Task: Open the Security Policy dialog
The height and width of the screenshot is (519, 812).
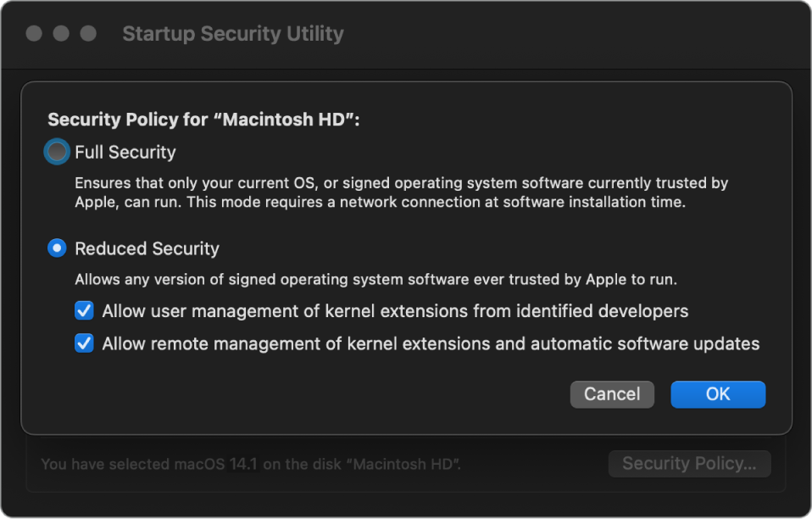Action: click(689, 464)
